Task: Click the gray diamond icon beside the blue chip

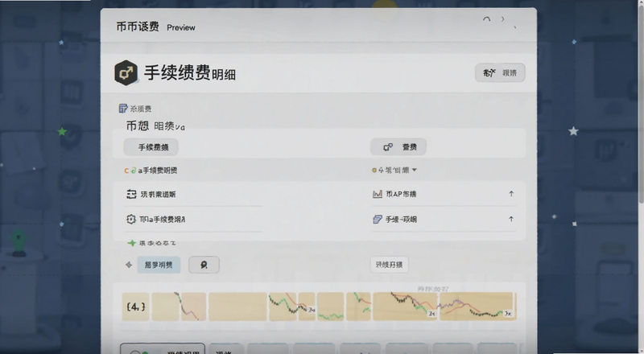Action: pos(129,265)
